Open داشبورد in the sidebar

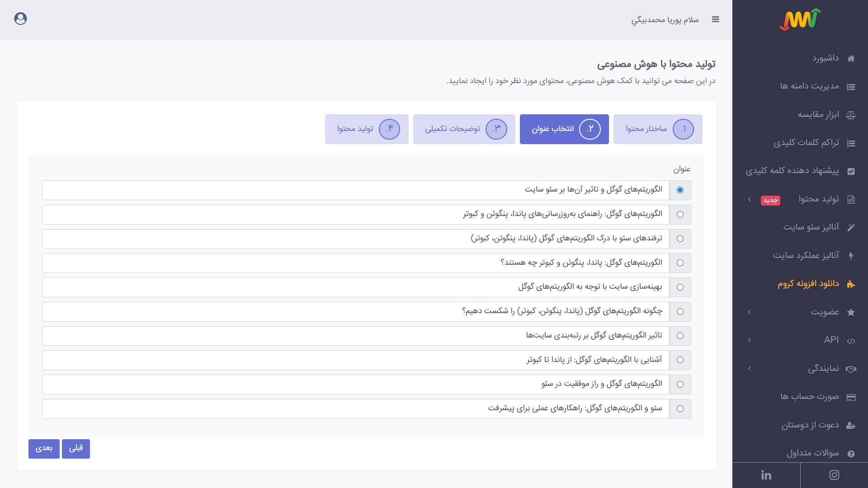pyautogui.click(x=825, y=58)
